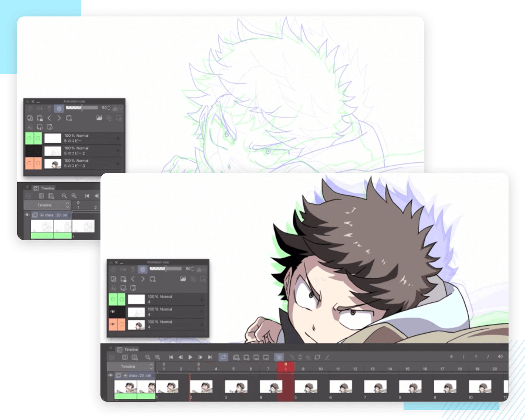The image size is (525, 420).
Task: Adjust opacity slider in back Animation cels panel
Action: 82,108
